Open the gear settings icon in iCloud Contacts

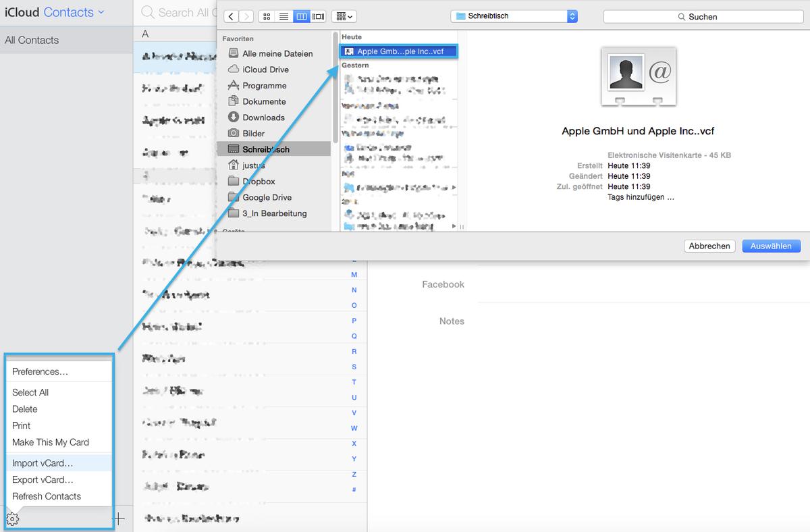[13, 518]
